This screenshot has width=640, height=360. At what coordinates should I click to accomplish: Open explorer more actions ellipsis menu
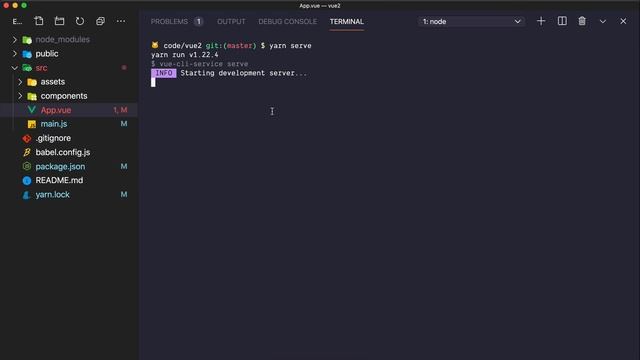(121, 21)
